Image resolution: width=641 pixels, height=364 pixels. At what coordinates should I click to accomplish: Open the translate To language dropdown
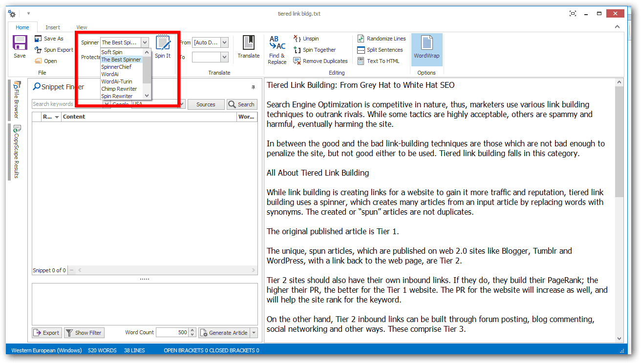click(x=224, y=57)
